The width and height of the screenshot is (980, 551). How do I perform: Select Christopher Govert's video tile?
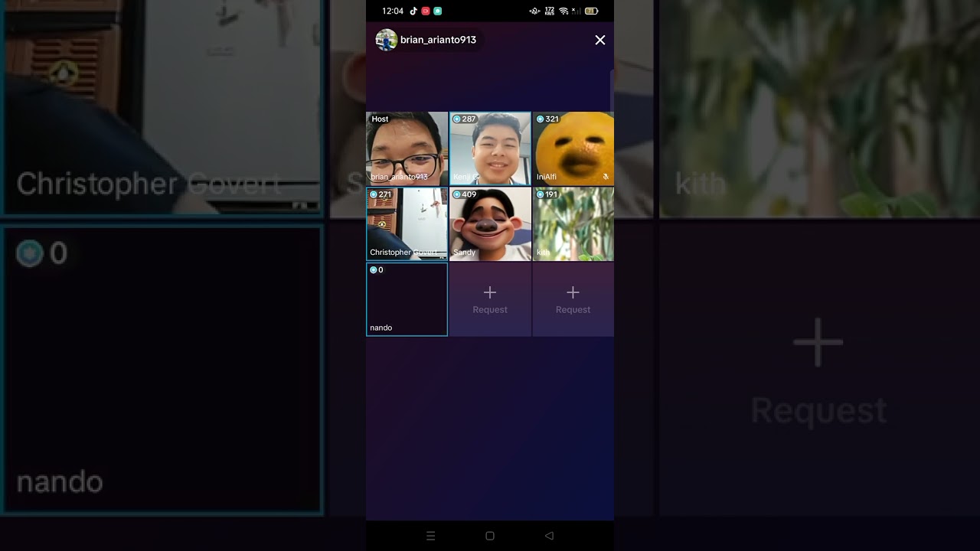tap(407, 224)
